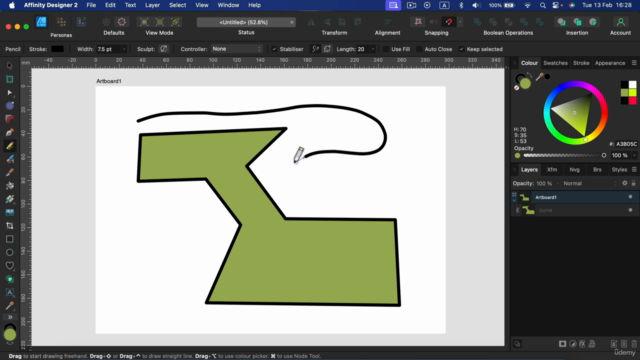Open the Select menu
The width and height of the screenshot is (640, 360).
point(178,5)
